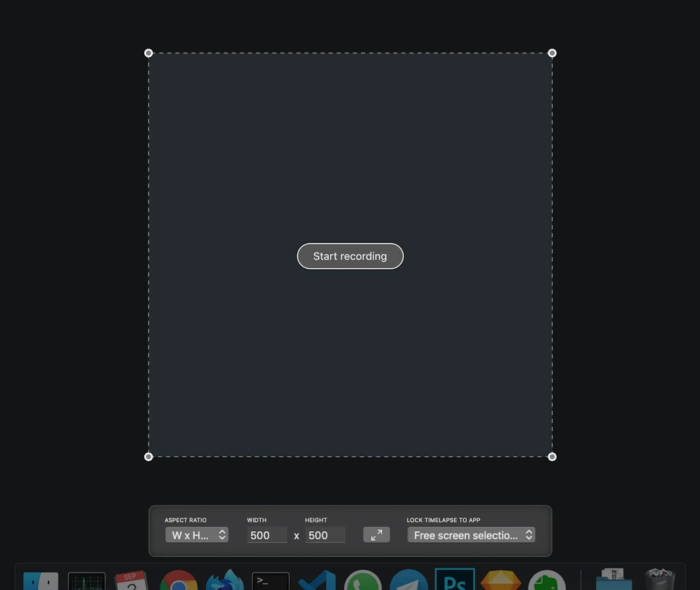Screen dimensions: 700x590
Task: Open Terminal from the dock
Action: click(x=270, y=581)
